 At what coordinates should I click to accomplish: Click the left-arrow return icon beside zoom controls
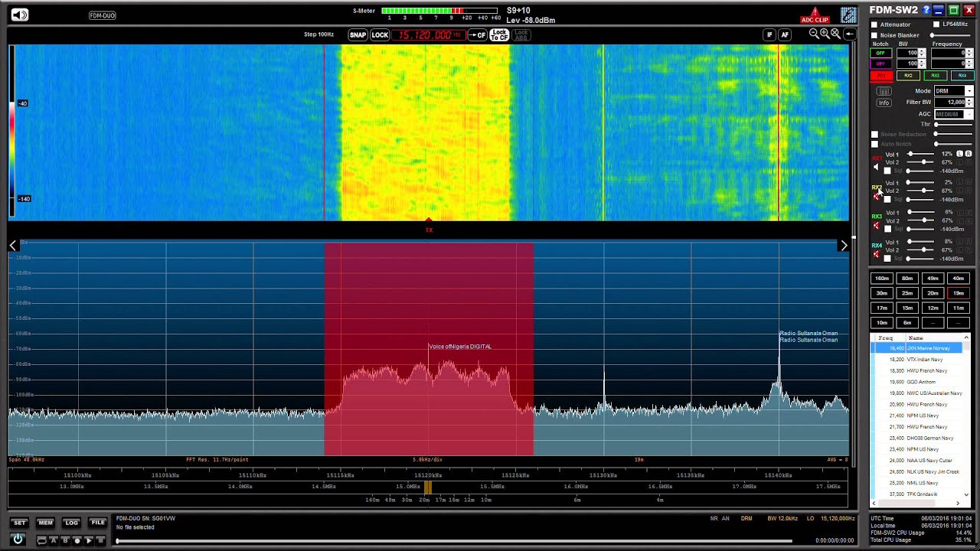click(849, 34)
